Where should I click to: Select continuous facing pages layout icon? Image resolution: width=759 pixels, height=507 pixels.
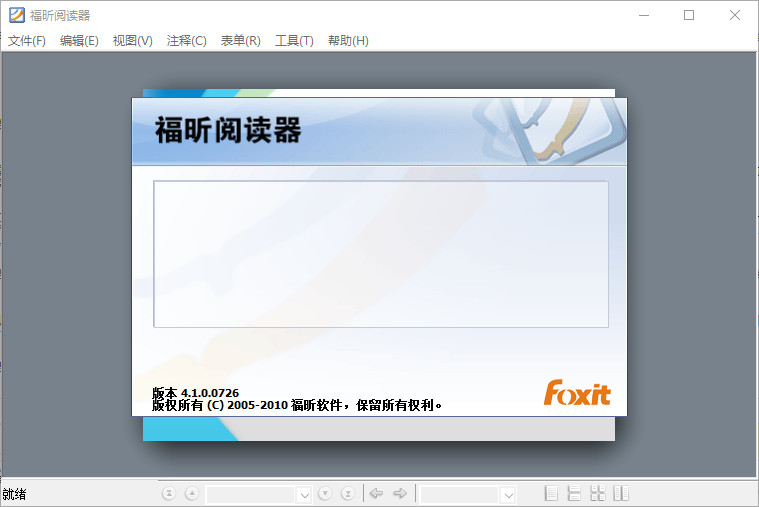[598, 493]
